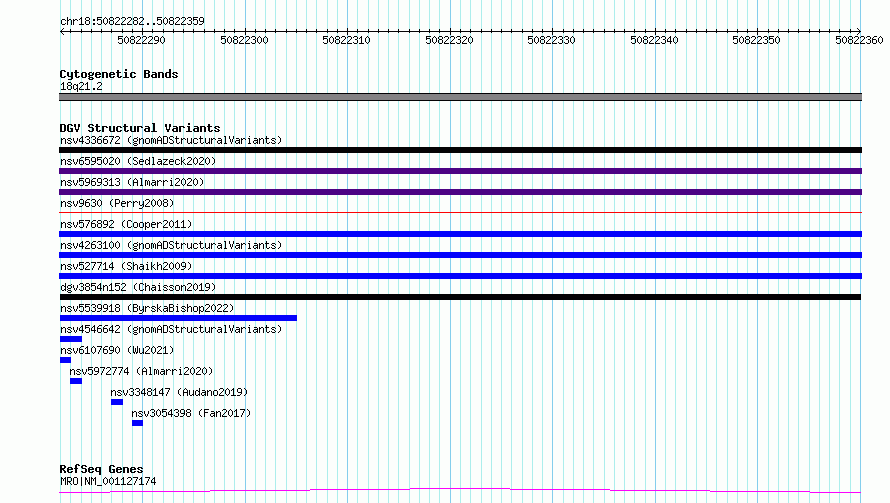Open variant nsv5972774 (Almarri2020) label
890x503 pixels.
click(141, 371)
